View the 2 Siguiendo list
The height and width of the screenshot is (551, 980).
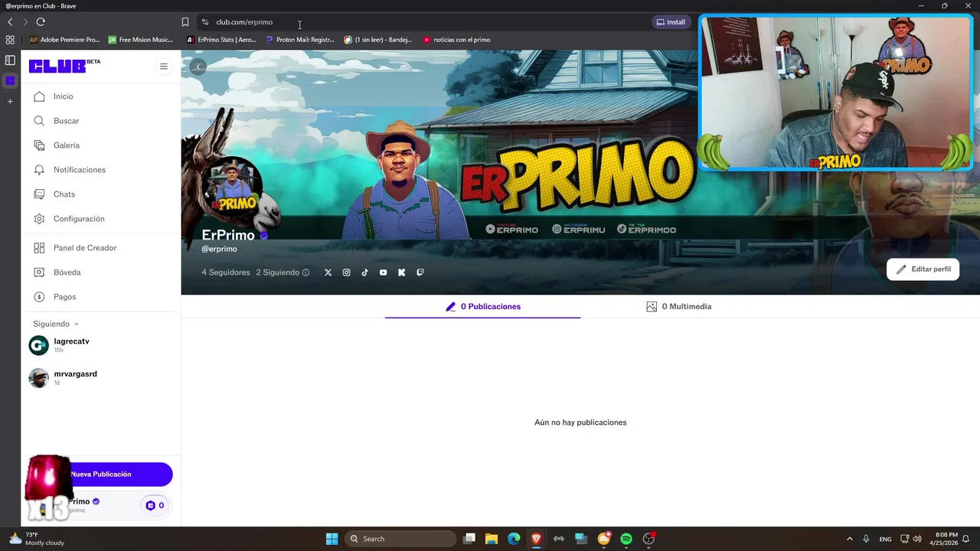click(277, 272)
